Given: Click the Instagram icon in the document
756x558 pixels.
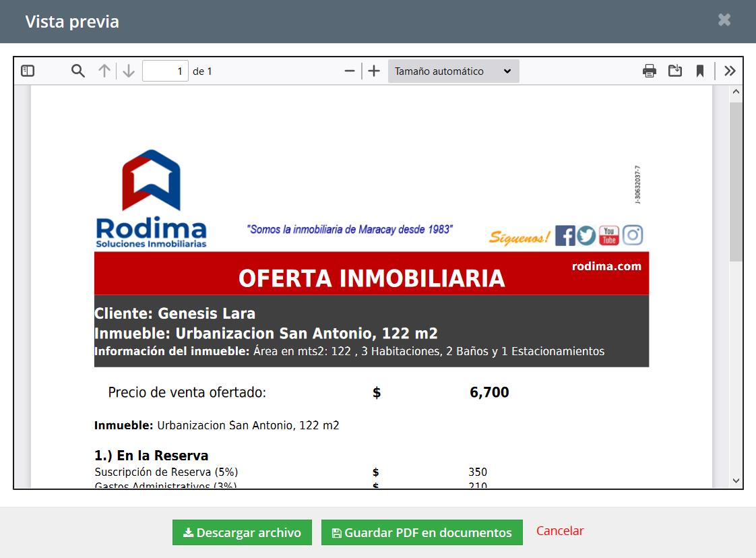Looking at the screenshot, I should coord(632,235).
